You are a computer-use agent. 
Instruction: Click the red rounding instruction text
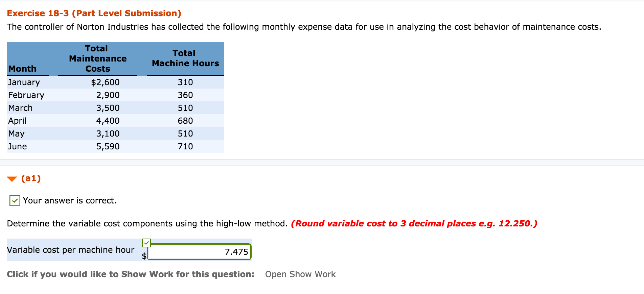414,223
